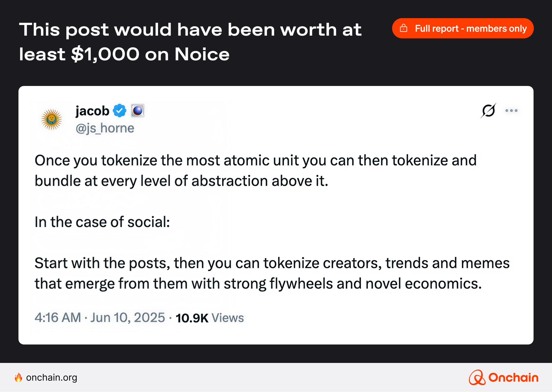Click the lock icon on the orange button

coord(404,28)
